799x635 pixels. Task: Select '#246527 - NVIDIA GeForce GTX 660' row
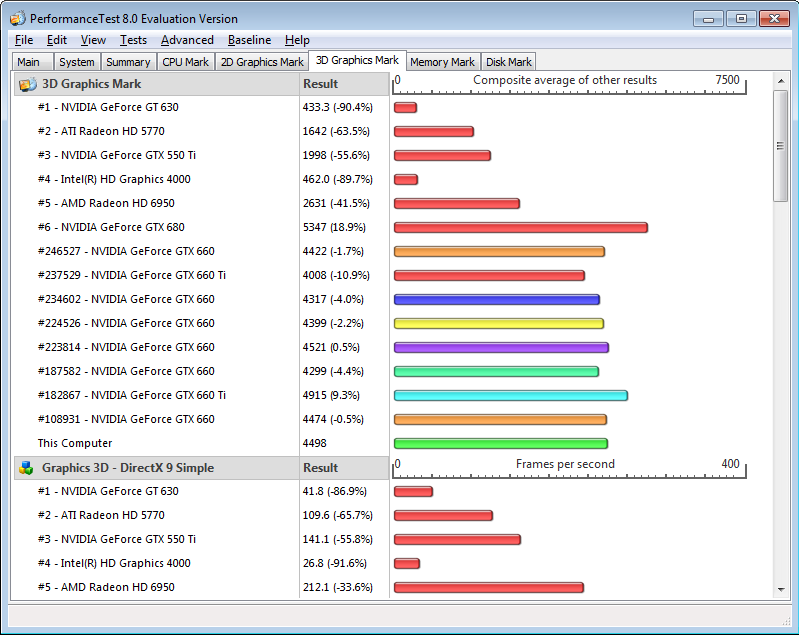[x=126, y=251]
